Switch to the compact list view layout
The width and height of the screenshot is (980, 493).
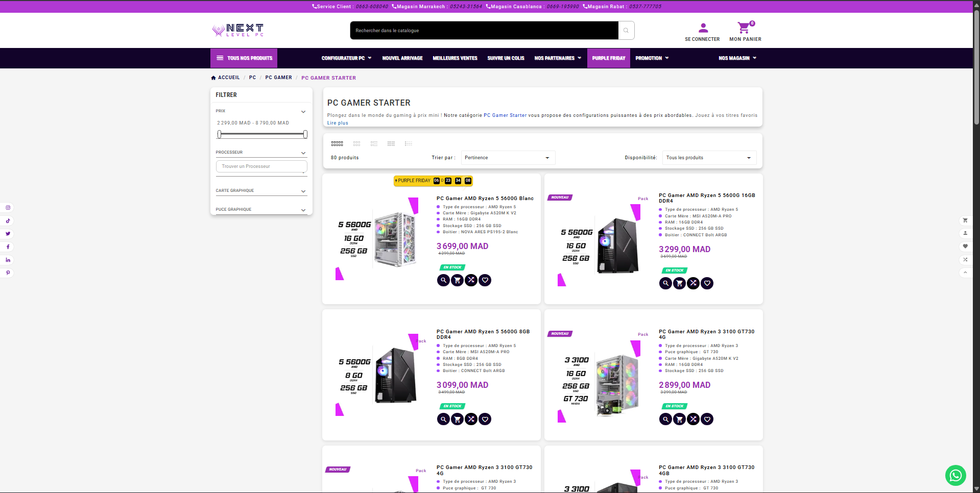tap(409, 144)
